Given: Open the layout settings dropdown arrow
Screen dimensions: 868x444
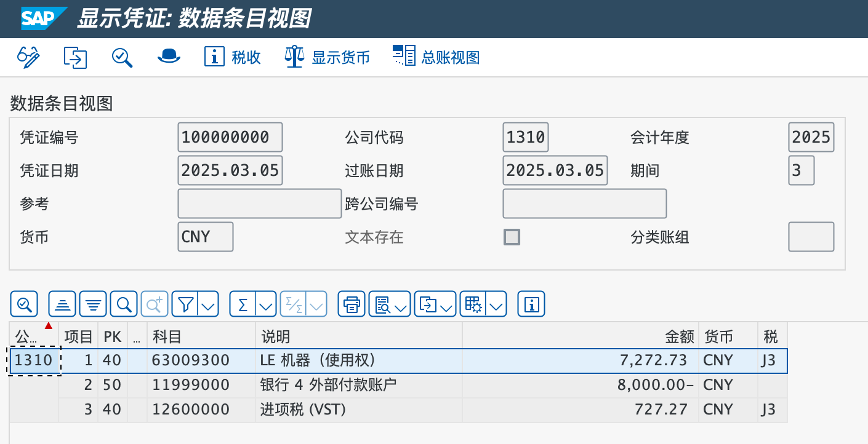Looking at the screenshot, I should [x=497, y=304].
